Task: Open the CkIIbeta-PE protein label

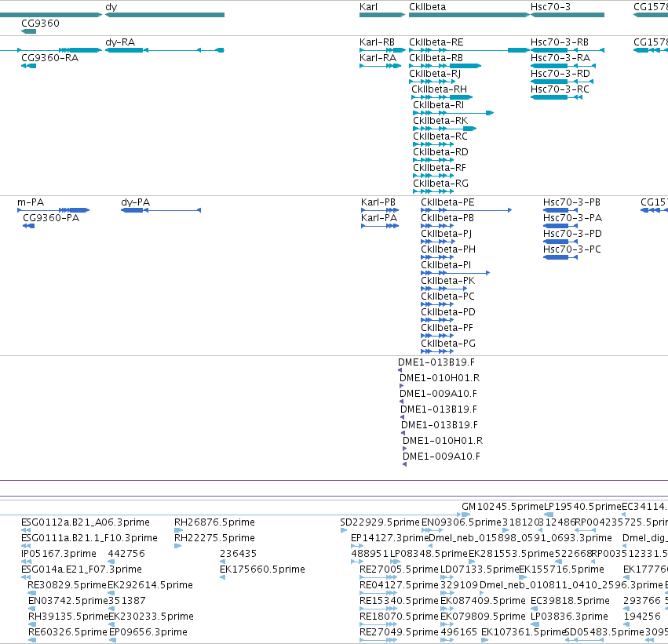Action: click(x=447, y=202)
